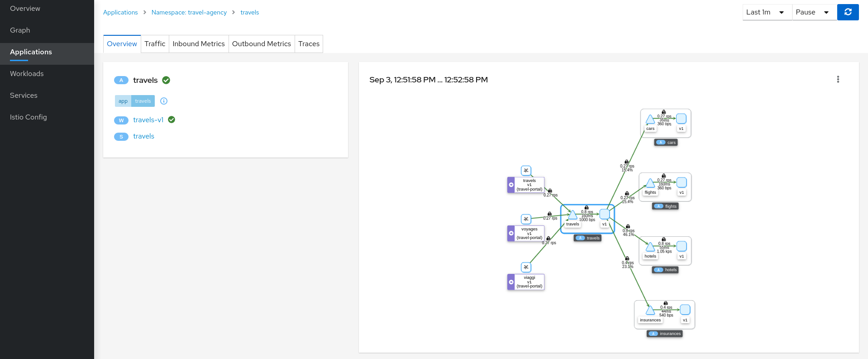Viewport: 868px width, 359px height.
Task: Click the cars service triangle node
Action: (650, 120)
